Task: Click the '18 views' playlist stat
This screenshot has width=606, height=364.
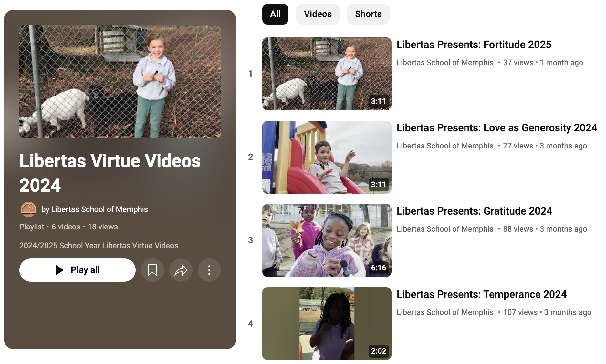Action: pyautogui.click(x=103, y=227)
